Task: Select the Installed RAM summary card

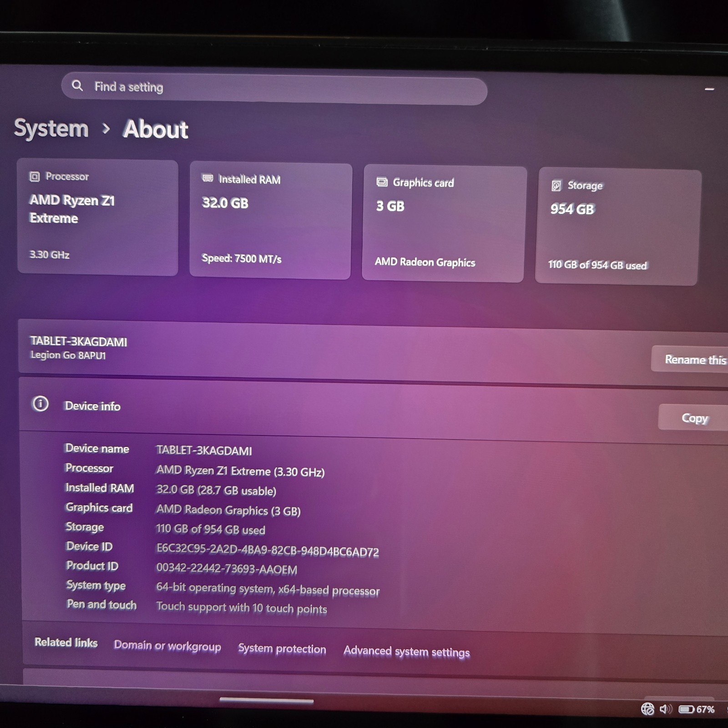Action: click(x=271, y=221)
